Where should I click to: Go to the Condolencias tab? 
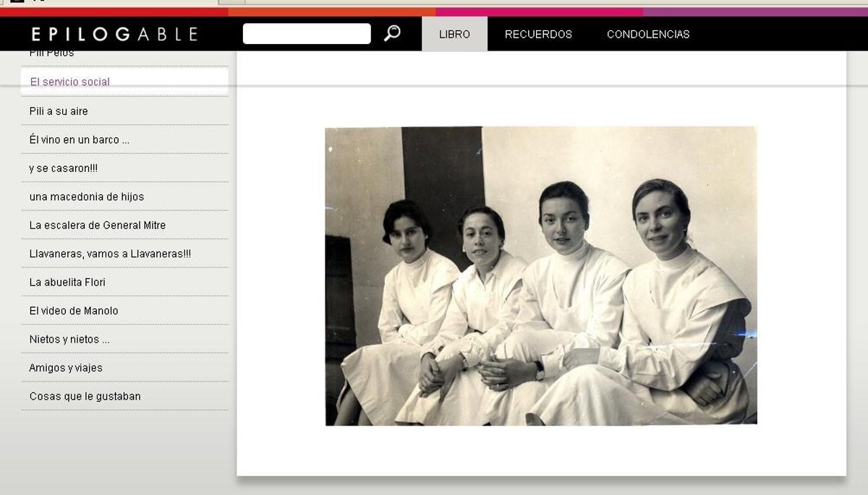coord(648,34)
